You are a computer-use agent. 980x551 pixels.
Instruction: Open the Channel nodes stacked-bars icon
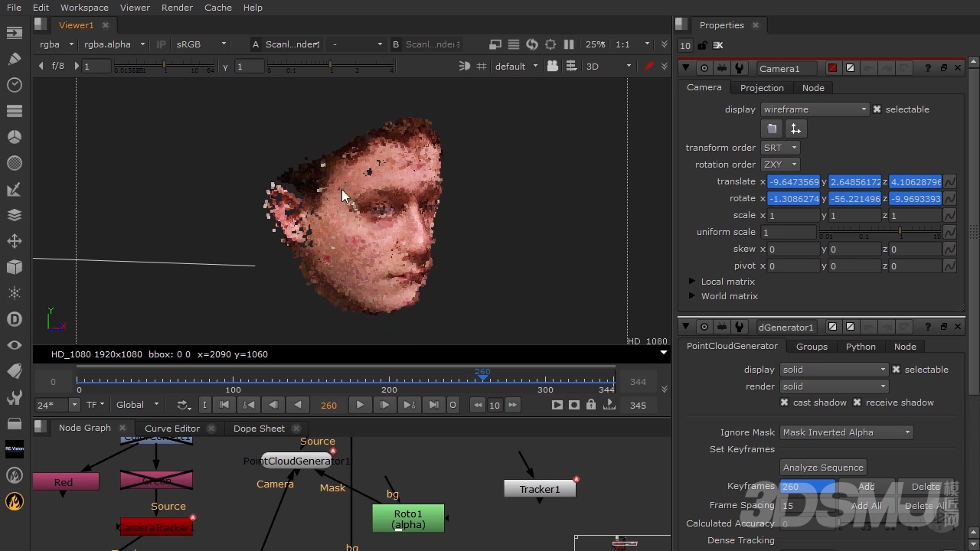(15, 111)
